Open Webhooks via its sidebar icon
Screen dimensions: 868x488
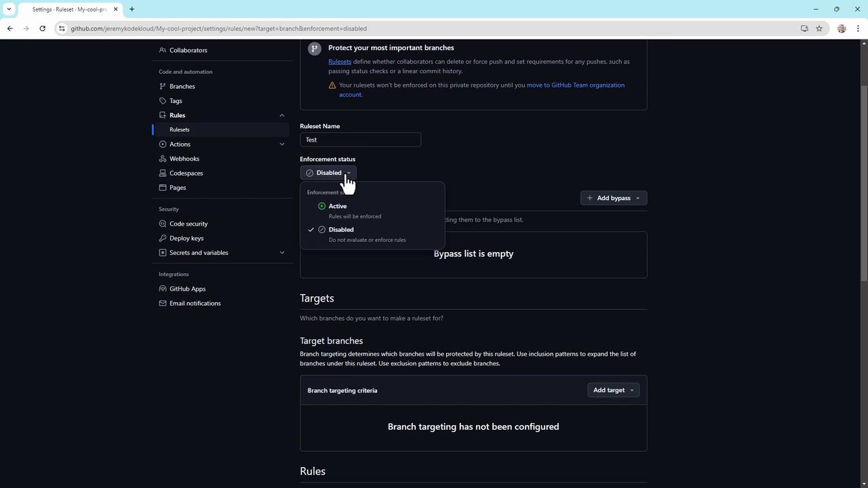pos(163,159)
